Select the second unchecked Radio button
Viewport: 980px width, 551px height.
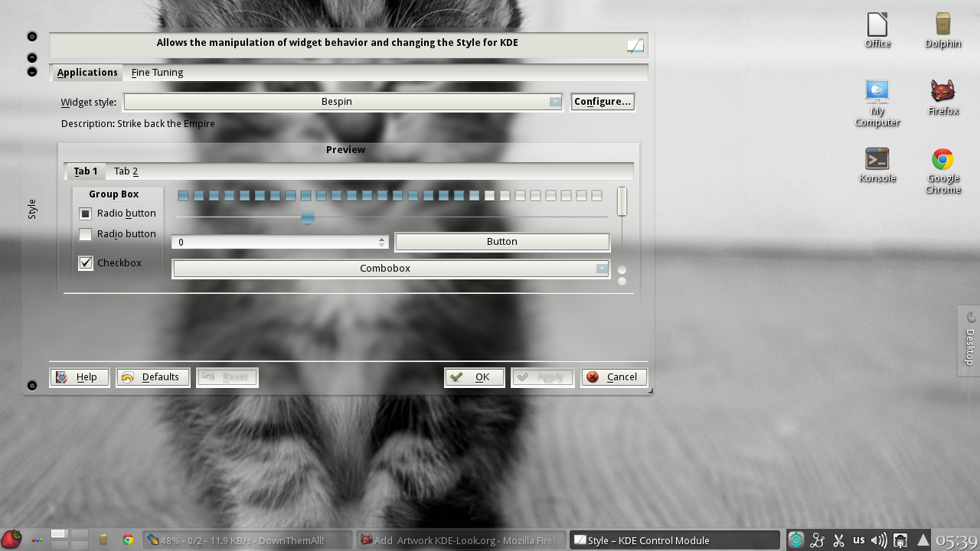[118, 234]
